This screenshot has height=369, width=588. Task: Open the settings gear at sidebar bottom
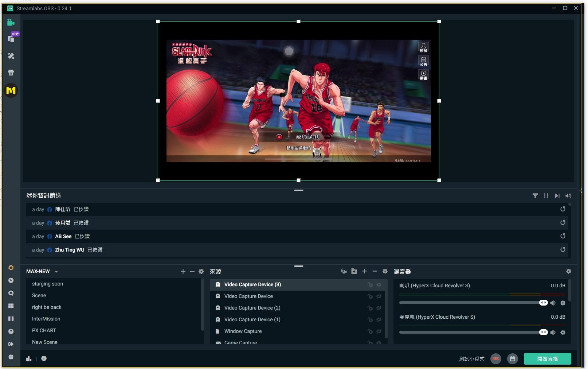coord(11,357)
